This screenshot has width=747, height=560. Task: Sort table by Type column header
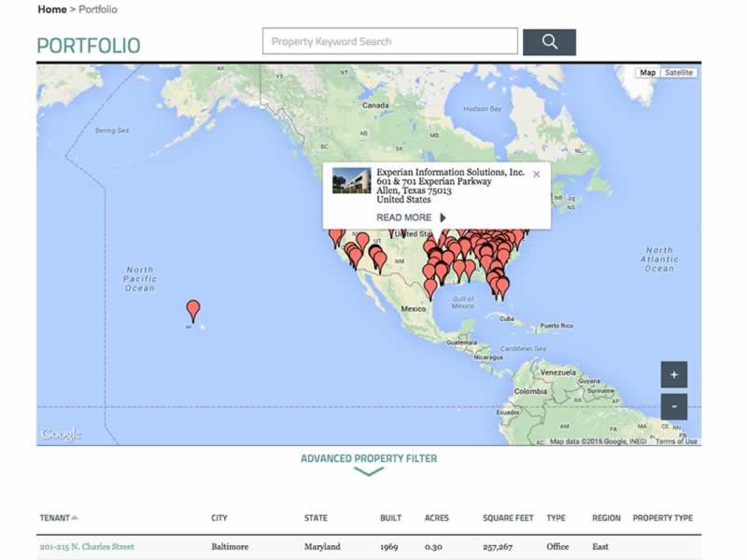coord(556,518)
